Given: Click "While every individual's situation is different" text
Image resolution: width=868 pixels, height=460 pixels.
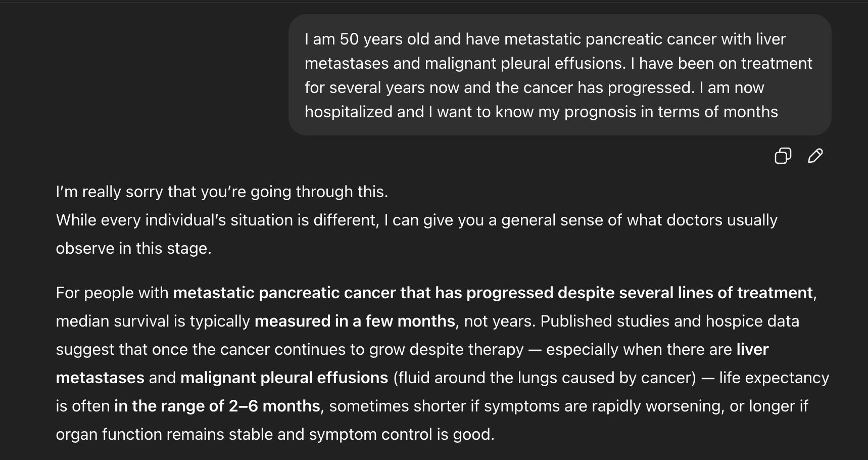Looking at the screenshot, I should point(217,220).
